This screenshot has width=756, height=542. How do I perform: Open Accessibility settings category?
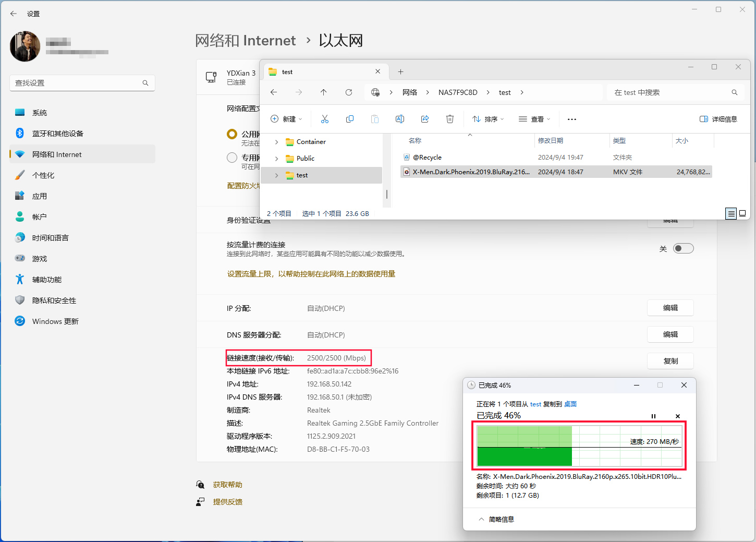82,280
